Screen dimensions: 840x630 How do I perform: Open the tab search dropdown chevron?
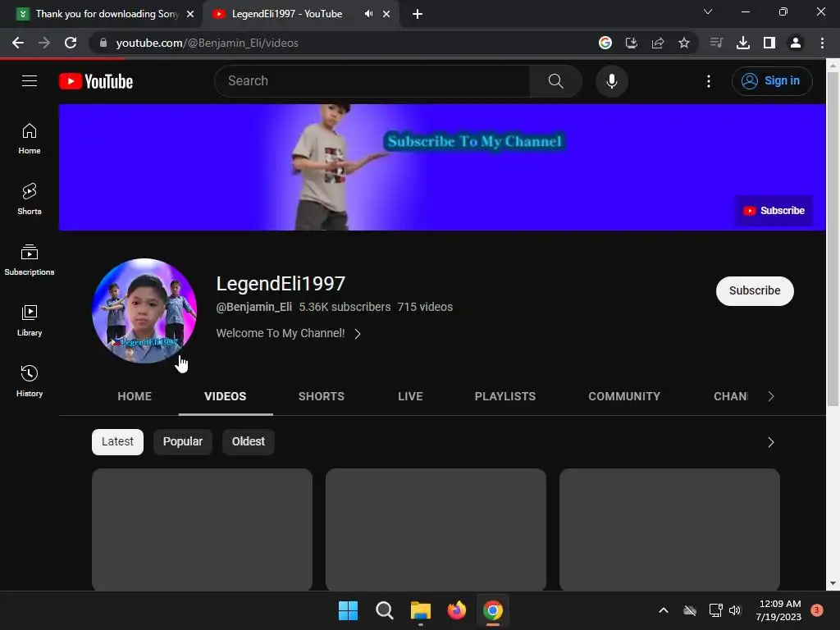708,11
